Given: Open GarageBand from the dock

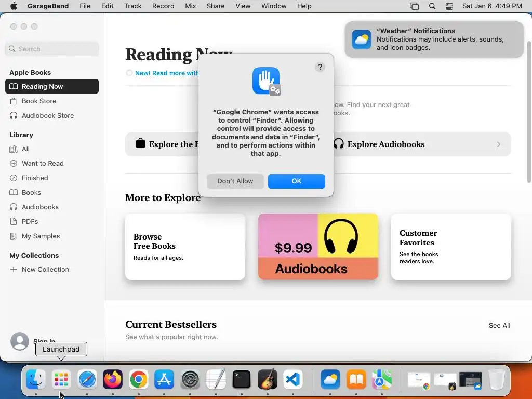Looking at the screenshot, I should click(x=268, y=379).
